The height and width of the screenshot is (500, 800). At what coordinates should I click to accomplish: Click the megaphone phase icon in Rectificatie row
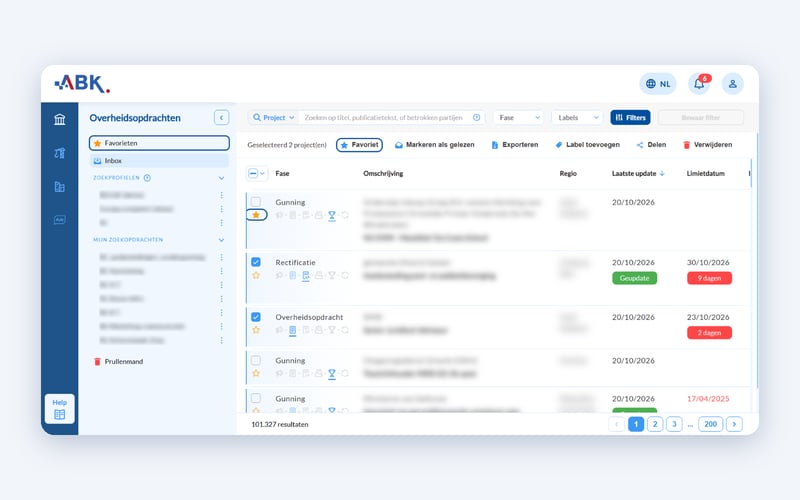pyautogui.click(x=279, y=276)
